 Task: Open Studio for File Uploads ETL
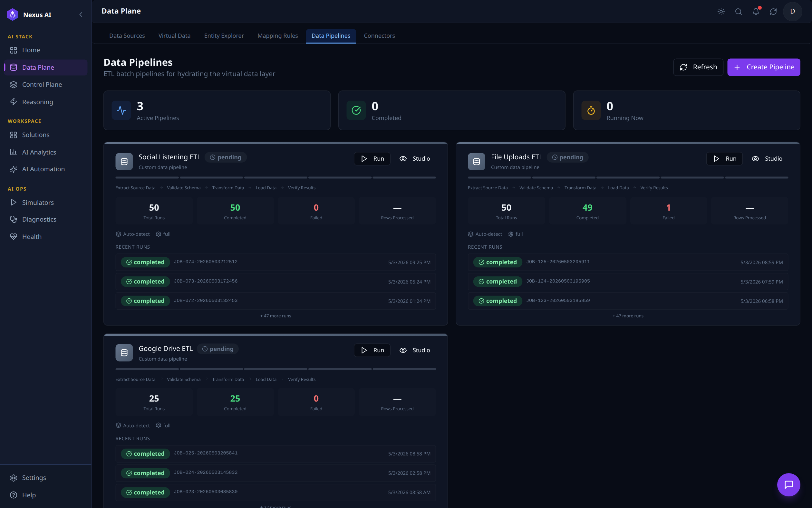tap(767, 159)
